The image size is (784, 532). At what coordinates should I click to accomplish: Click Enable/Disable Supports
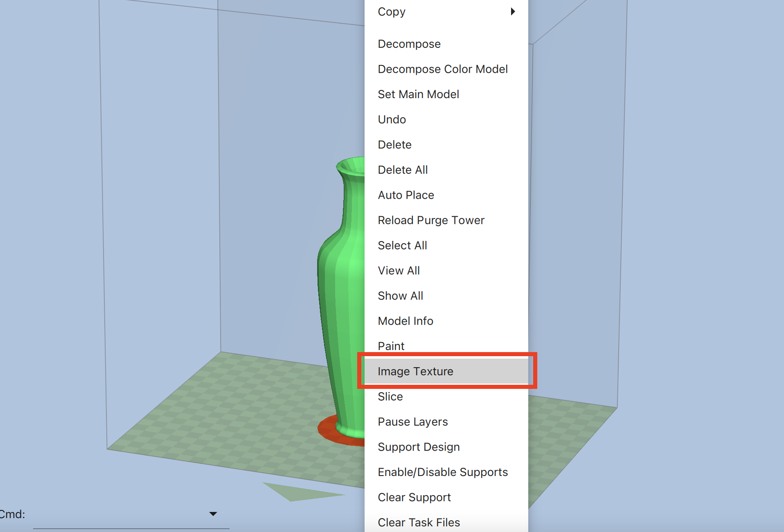point(446,472)
